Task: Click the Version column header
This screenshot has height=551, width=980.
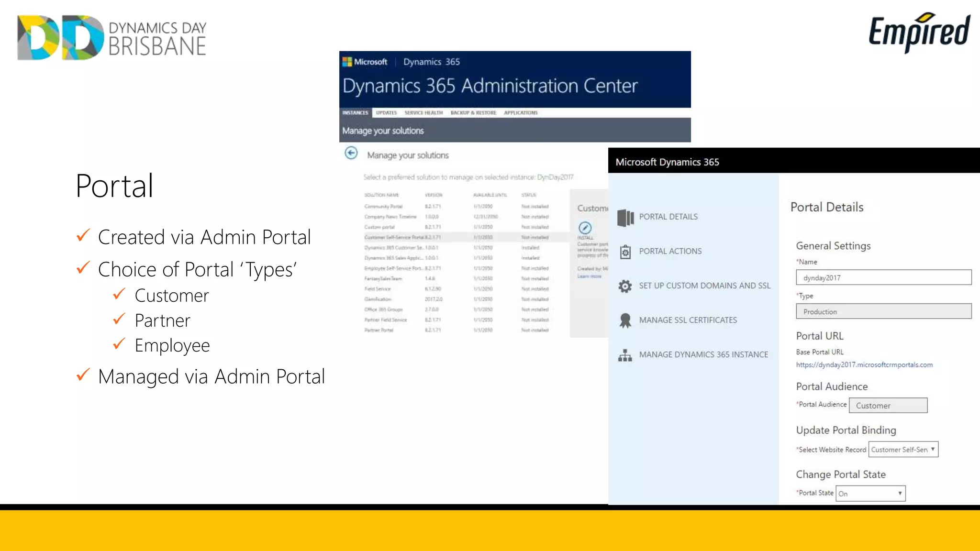Action: click(x=434, y=195)
